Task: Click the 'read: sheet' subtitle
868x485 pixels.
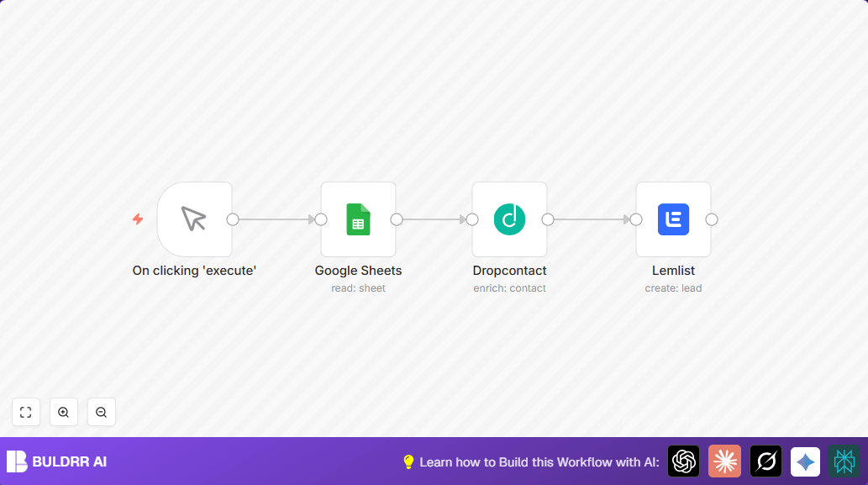Action: tap(358, 288)
